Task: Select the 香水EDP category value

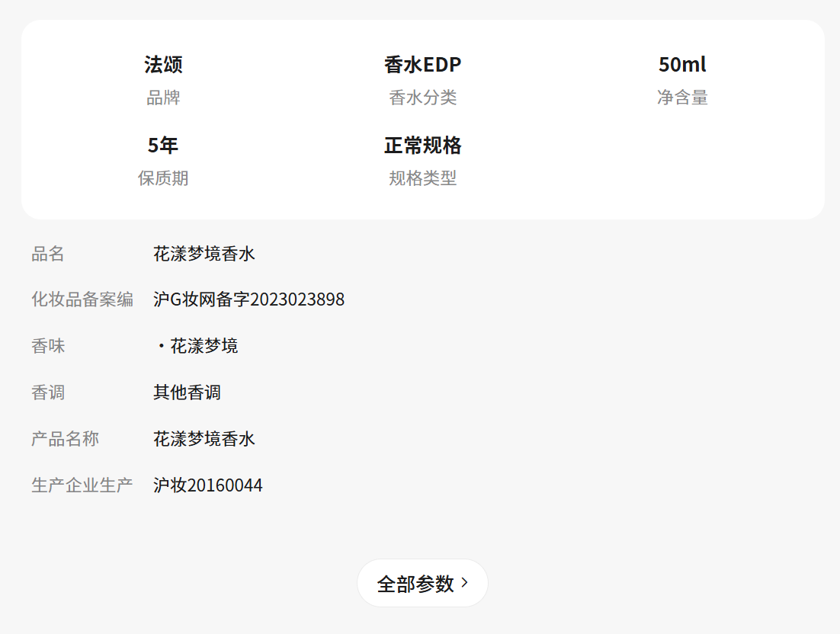Action: (x=422, y=65)
